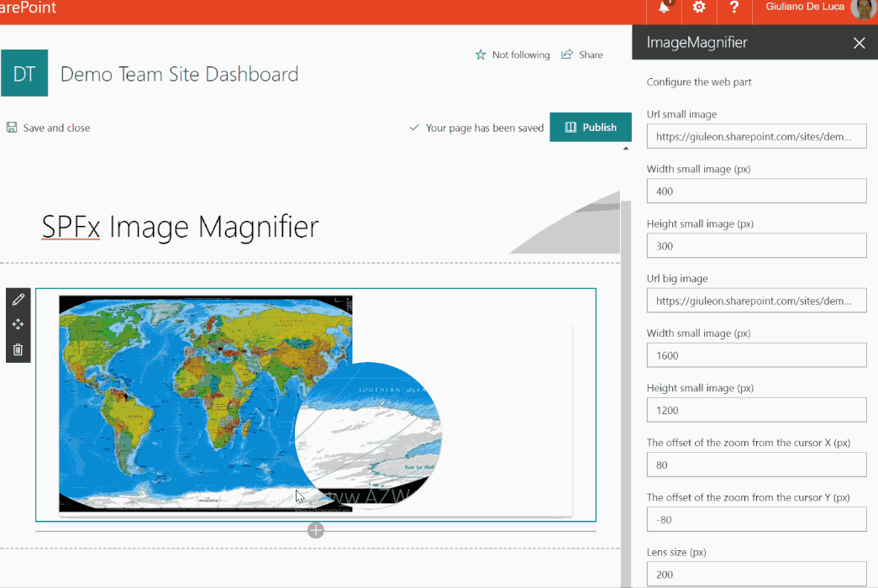Click Save and close

[x=48, y=127]
